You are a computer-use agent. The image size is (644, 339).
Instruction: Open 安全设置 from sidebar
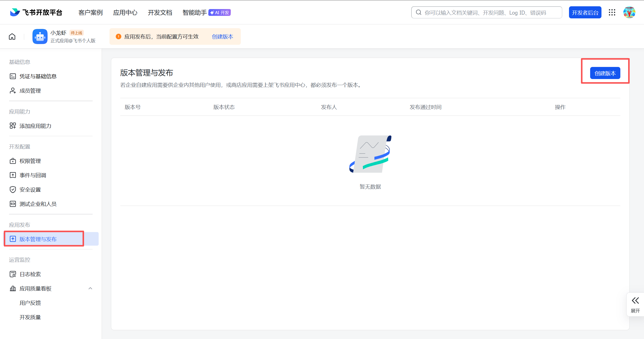click(30, 190)
